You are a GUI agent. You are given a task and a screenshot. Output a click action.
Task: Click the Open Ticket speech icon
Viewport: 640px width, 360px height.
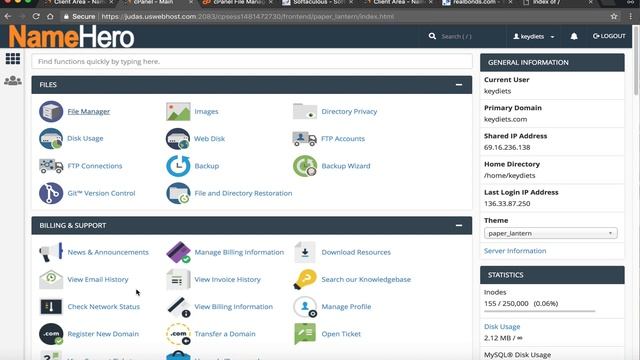[x=305, y=334]
